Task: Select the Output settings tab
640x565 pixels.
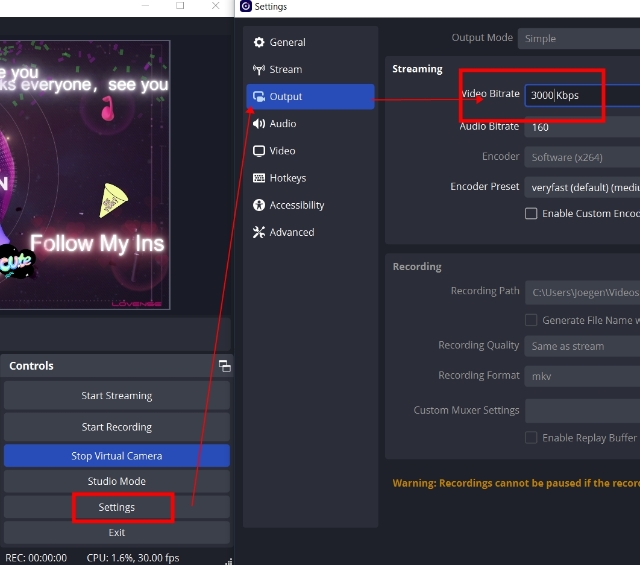Action: coord(309,97)
